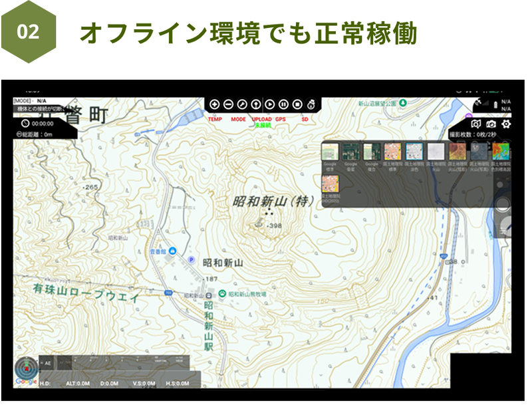Select the wrench tool icon in toolbar

click(x=242, y=104)
